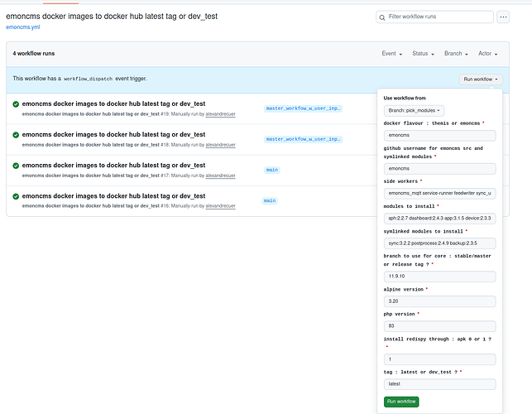Expand the Event filter dropdown

392,54
